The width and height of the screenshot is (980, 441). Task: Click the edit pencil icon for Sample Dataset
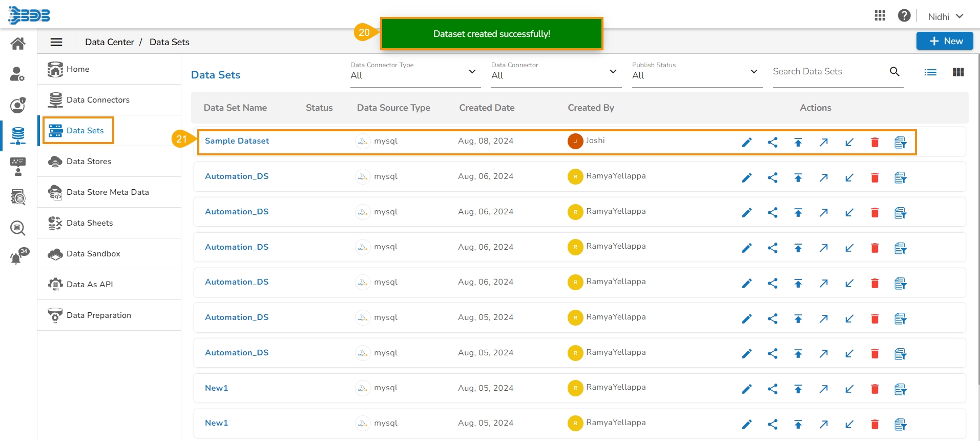[747, 143]
